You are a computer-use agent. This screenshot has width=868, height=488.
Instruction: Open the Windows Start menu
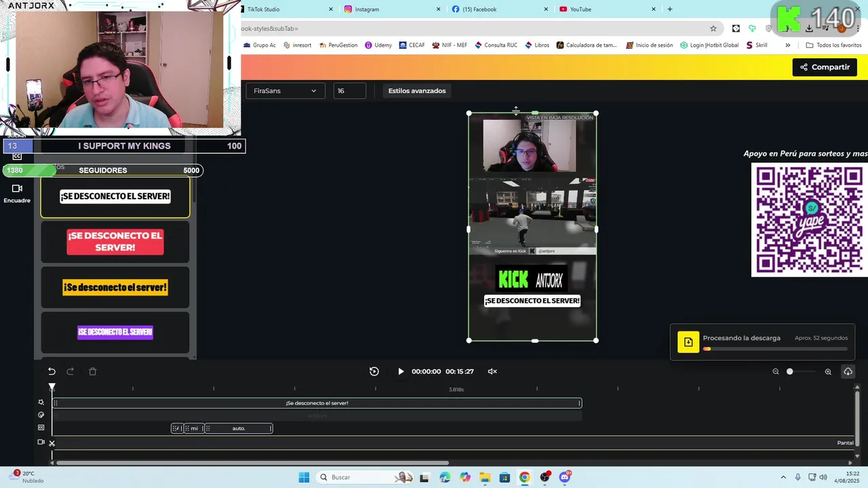pyautogui.click(x=304, y=477)
